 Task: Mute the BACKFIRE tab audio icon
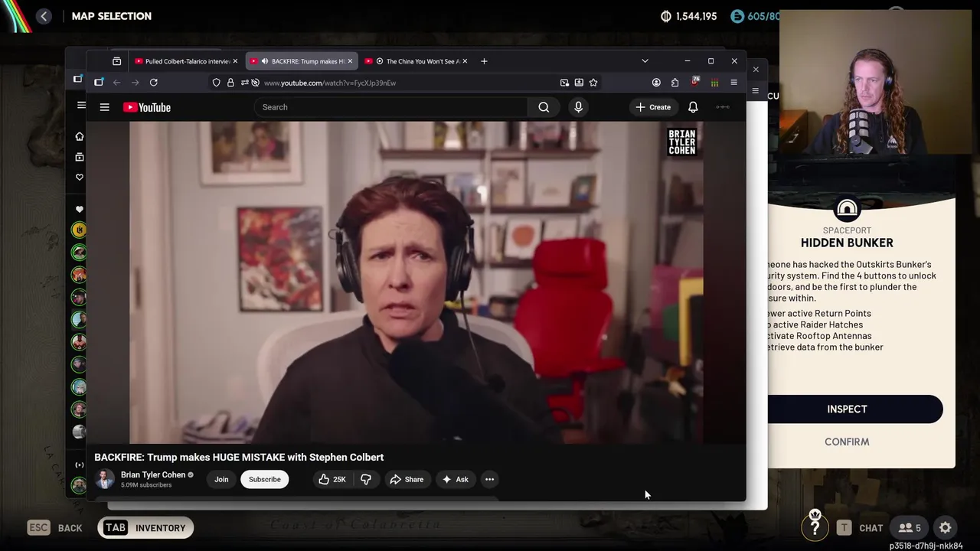(264, 61)
